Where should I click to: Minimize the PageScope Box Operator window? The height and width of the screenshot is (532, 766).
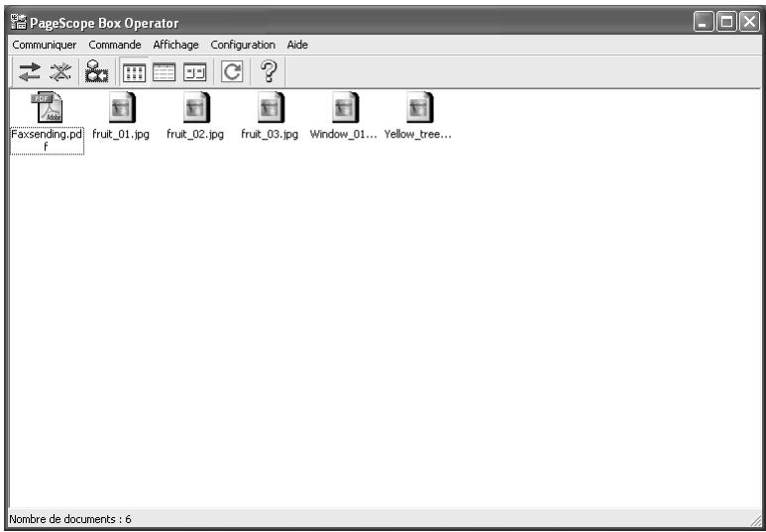coord(703,22)
